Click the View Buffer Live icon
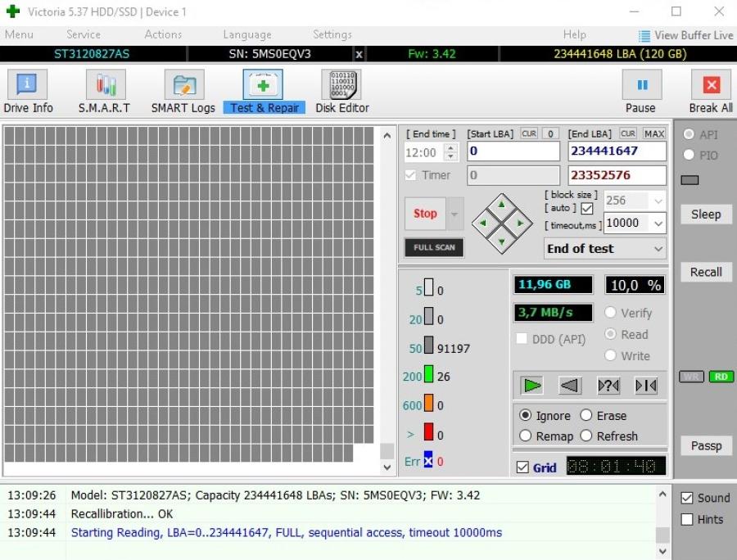Screen dimensions: 737x560 point(644,35)
